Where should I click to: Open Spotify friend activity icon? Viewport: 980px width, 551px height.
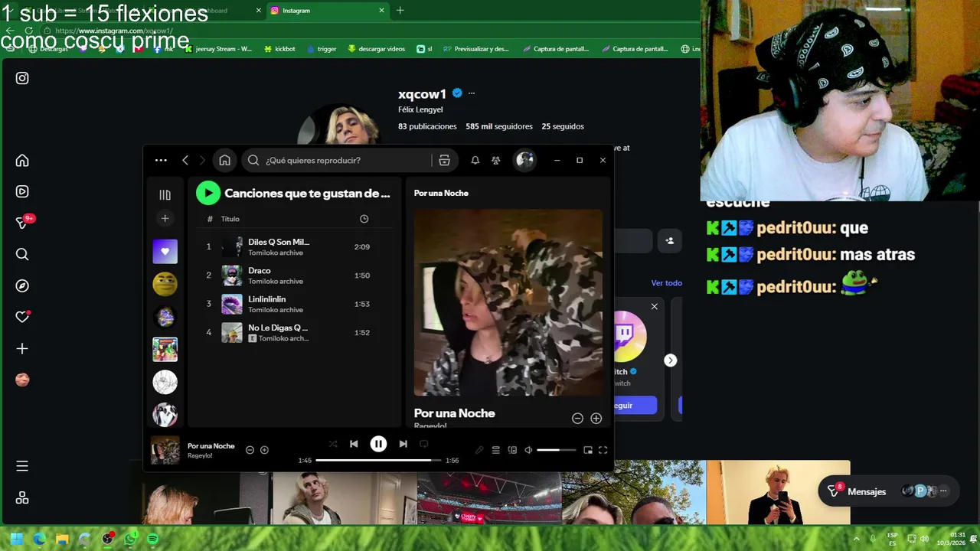496,160
